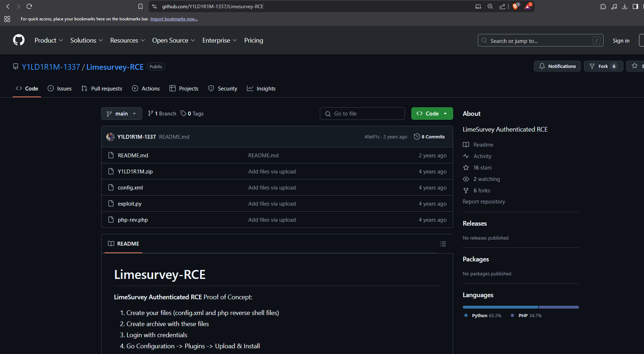Open the Python 65.3% language link
This screenshot has width=644, height=354.
point(482,315)
